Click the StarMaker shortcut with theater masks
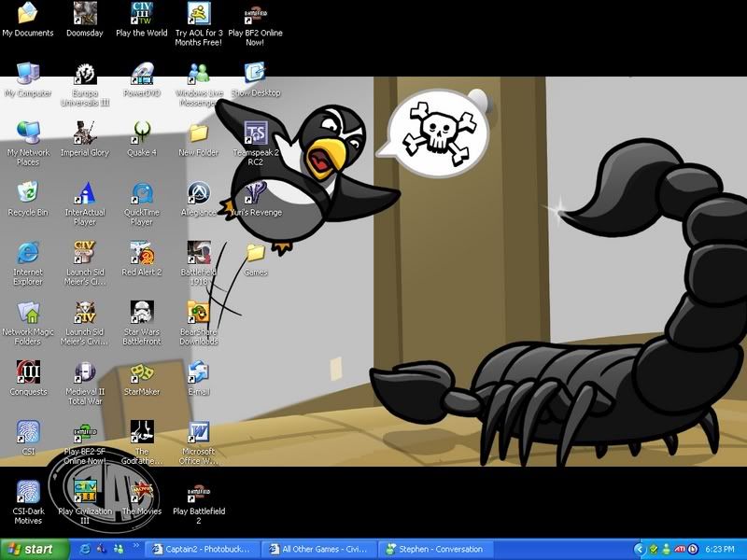The height and width of the screenshot is (560, 747). [x=142, y=379]
